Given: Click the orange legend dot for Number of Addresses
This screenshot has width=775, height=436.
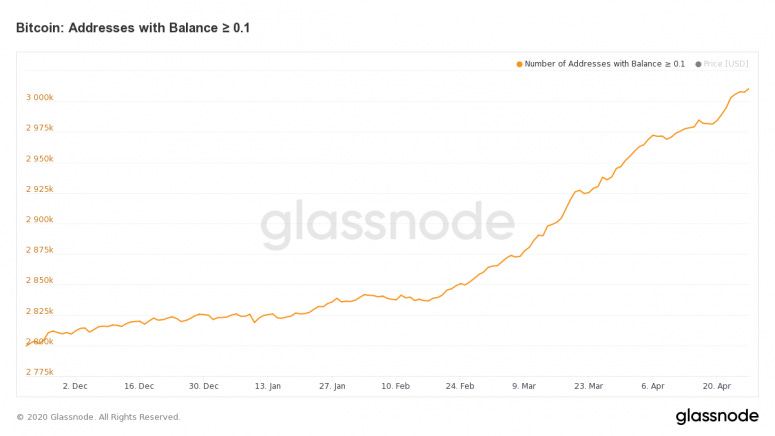Looking at the screenshot, I should pos(520,64).
